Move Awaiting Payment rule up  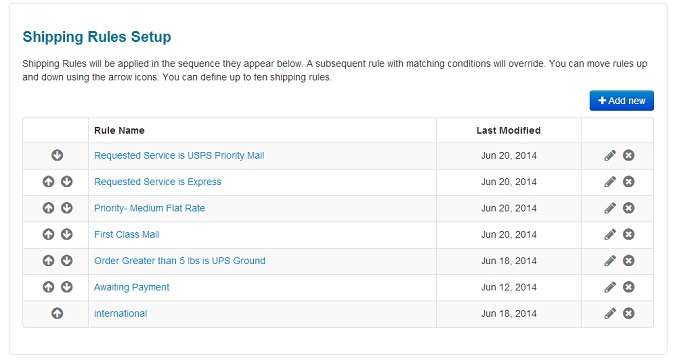point(48,287)
